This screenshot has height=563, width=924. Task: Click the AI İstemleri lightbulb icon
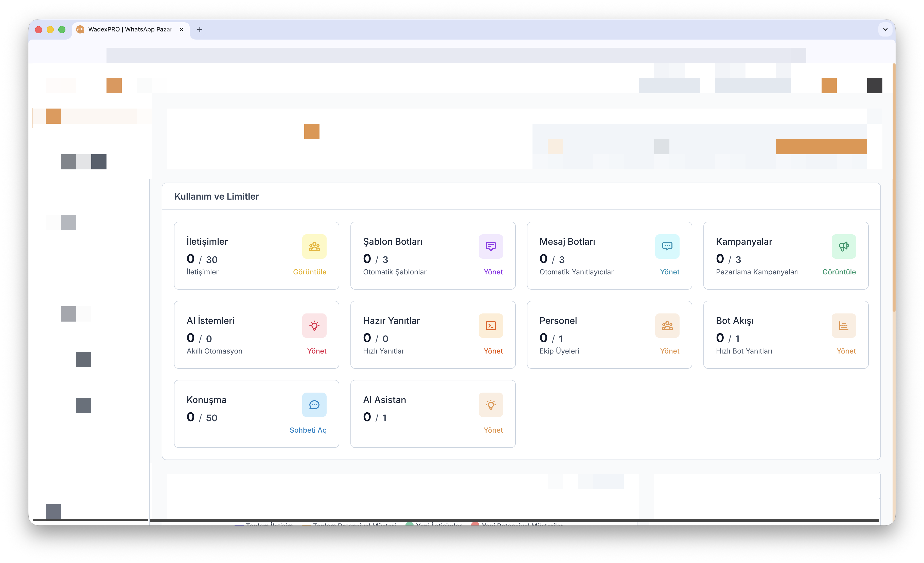(x=314, y=326)
